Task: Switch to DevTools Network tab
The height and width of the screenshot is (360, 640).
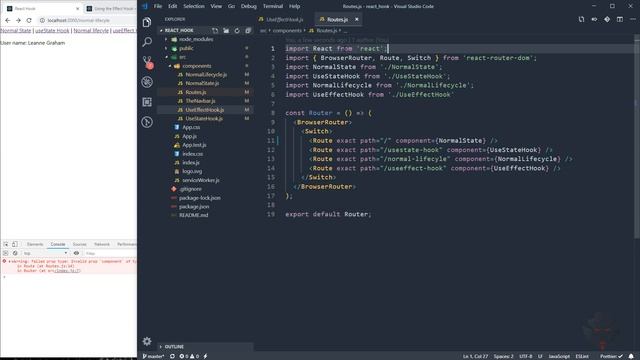Action: [x=102, y=244]
